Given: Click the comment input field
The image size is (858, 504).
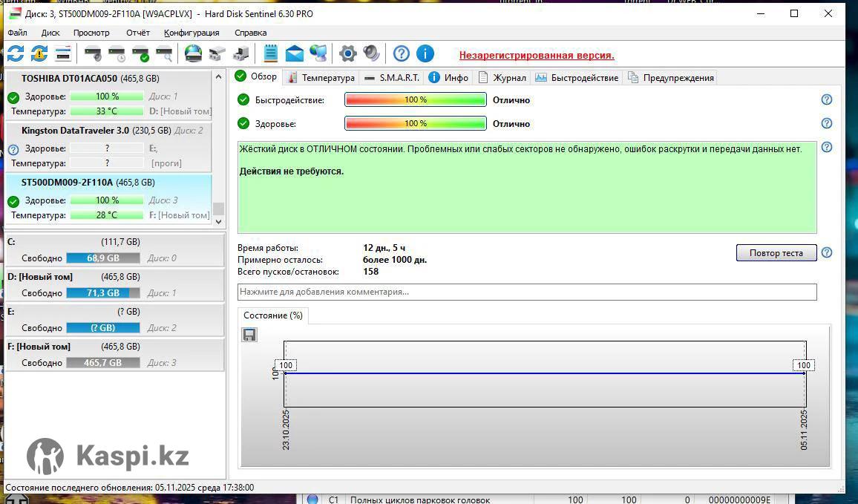Looking at the screenshot, I should click(x=527, y=292).
